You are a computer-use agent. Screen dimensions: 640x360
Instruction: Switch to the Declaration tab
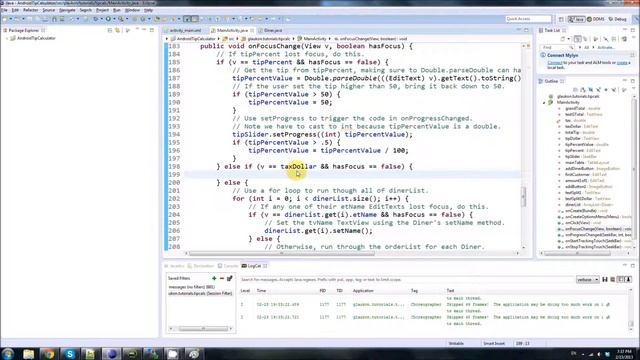click(x=201, y=266)
